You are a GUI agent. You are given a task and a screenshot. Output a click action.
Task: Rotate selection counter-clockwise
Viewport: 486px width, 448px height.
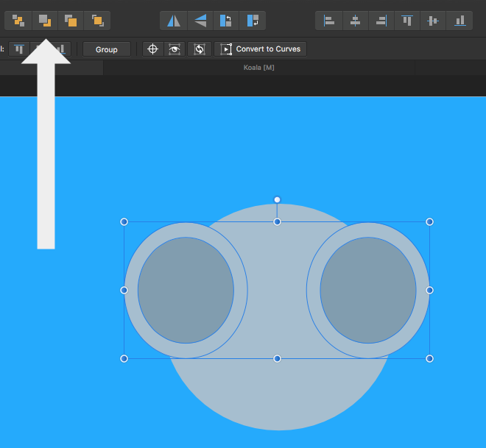point(226,21)
